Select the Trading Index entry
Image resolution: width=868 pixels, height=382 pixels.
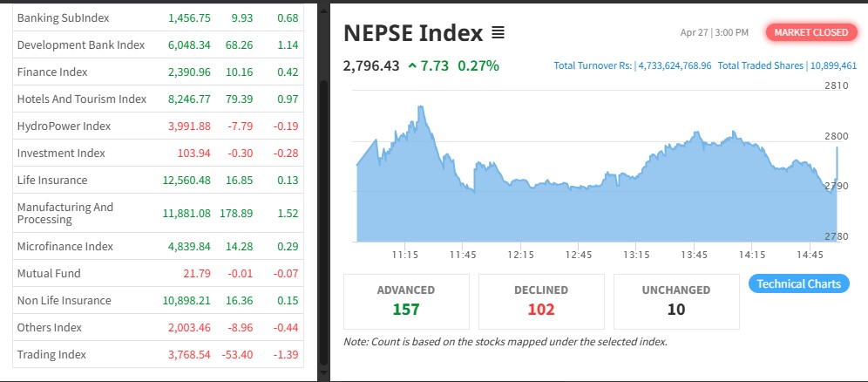pos(51,354)
